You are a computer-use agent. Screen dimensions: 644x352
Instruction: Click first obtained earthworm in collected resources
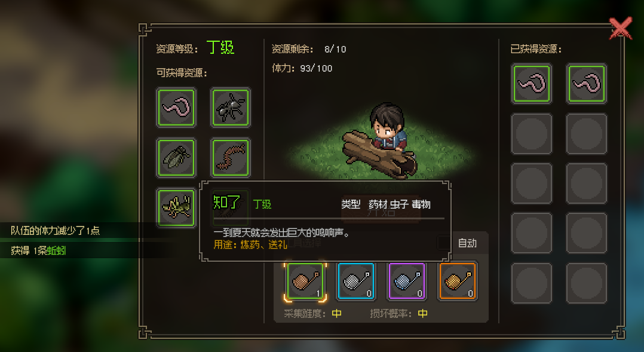pos(532,84)
